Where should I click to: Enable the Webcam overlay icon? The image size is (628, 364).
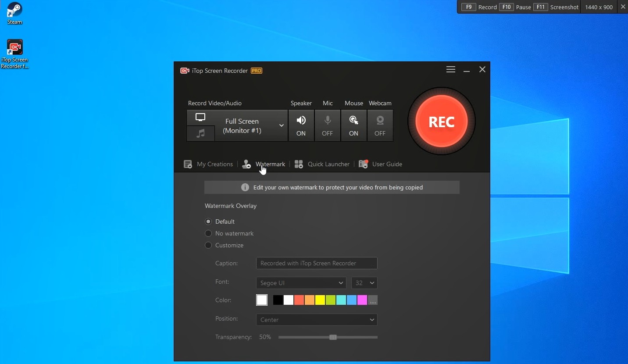(380, 125)
